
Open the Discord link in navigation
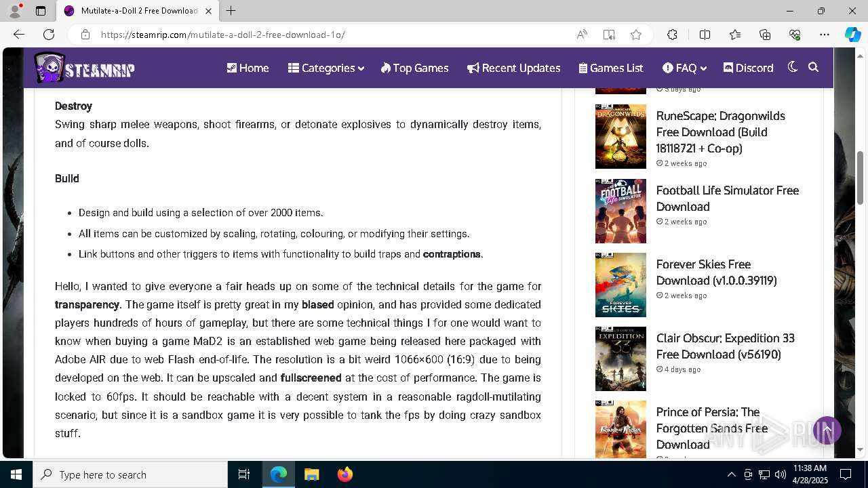748,68
